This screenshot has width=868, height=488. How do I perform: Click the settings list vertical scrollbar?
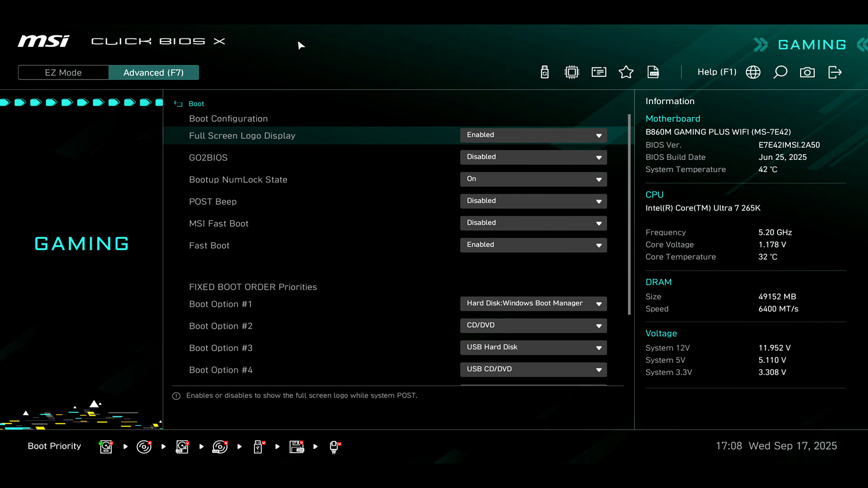tap(629, 215)
